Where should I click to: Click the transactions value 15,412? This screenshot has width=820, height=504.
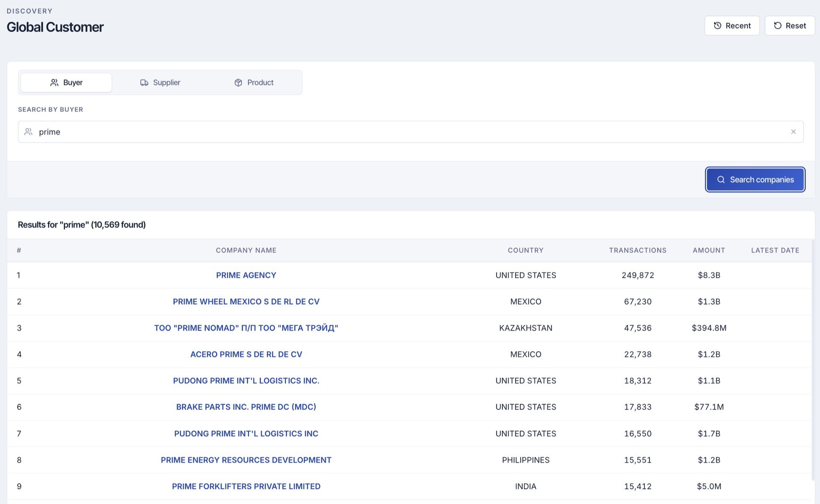[x=638, y=487]
